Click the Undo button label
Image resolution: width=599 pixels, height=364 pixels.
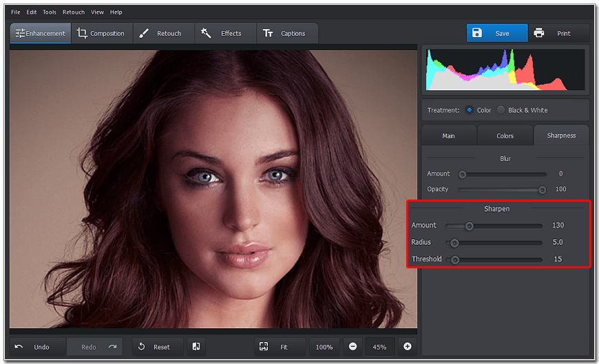41,347
